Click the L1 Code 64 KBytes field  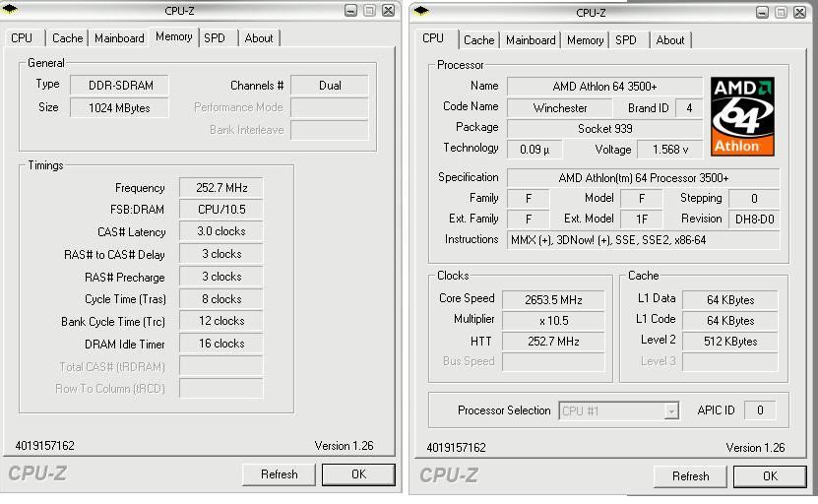[x=730, y=321]
